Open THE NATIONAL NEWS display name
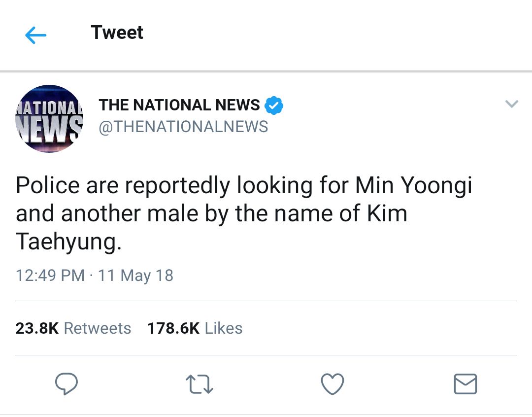Screen dimensions: 532x417 [x=179, y=105]
